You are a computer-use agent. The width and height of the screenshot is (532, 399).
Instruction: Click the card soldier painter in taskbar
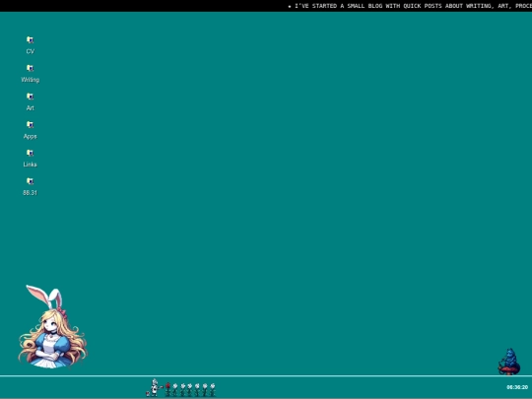point(155,387)
